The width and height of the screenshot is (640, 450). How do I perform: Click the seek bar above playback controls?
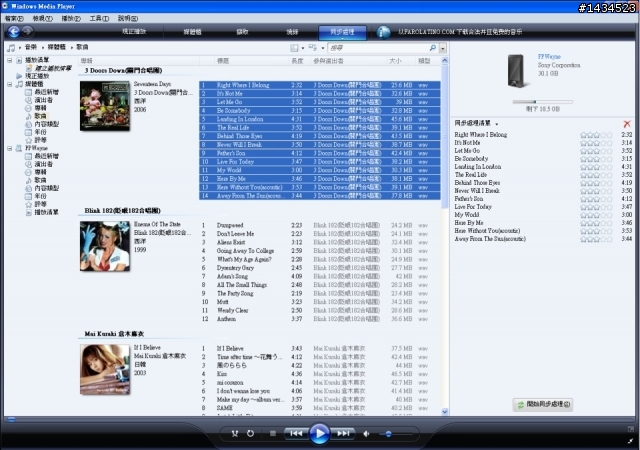point(320,419)
